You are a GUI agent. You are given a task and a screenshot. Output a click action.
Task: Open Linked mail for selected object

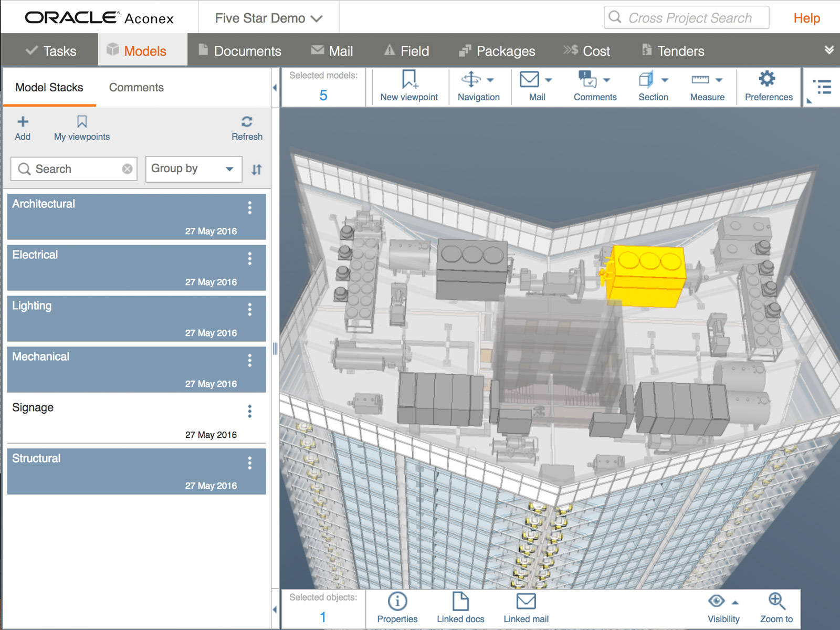click(526, 601)
